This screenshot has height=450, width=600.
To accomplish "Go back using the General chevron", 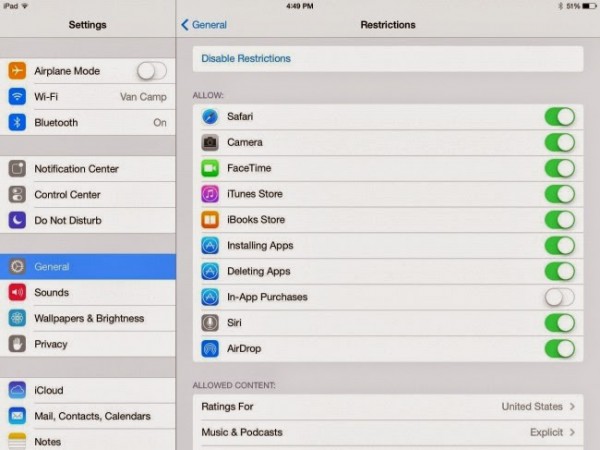I will click(x=185, y=24).
